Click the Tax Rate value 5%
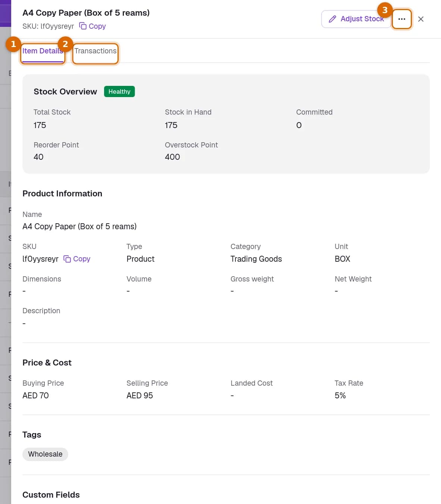441x504 pixels. [340, 396]
